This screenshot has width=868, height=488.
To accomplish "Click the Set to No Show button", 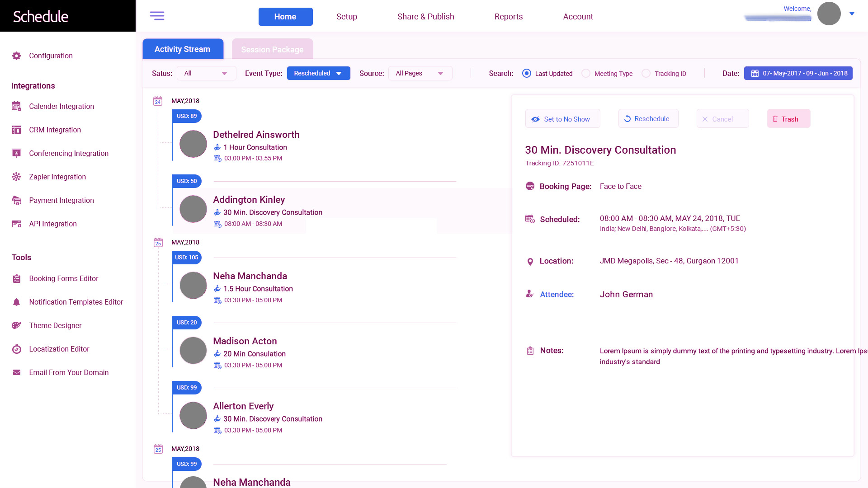I will pyautogui.click(x=562, y=118).
